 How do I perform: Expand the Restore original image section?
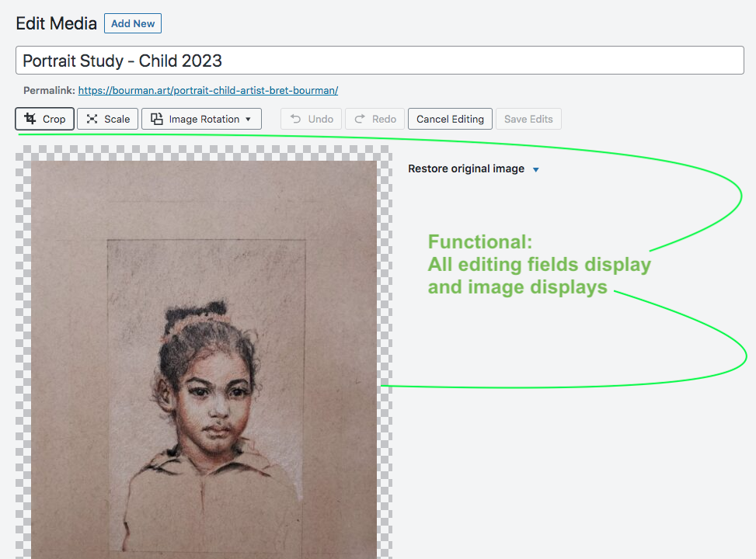coord(465,168)
